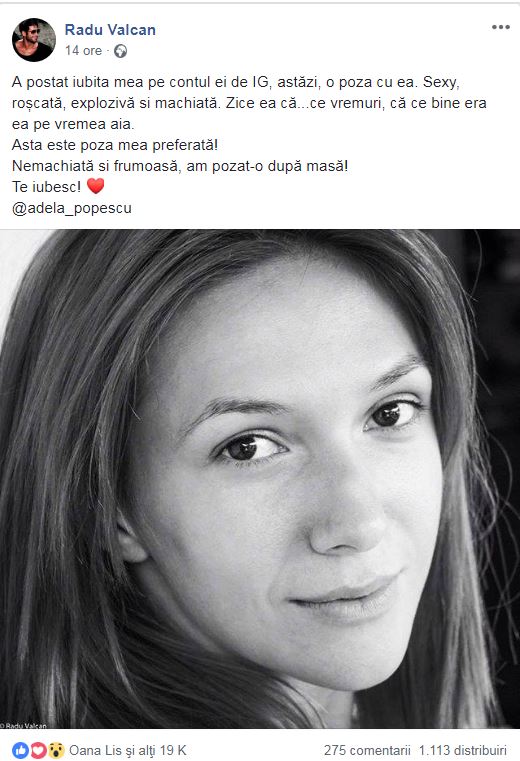Click the 'Te iubesc!' text line
Image resolution: width=520 pixels, height=761 pixels.
point(47,187)
